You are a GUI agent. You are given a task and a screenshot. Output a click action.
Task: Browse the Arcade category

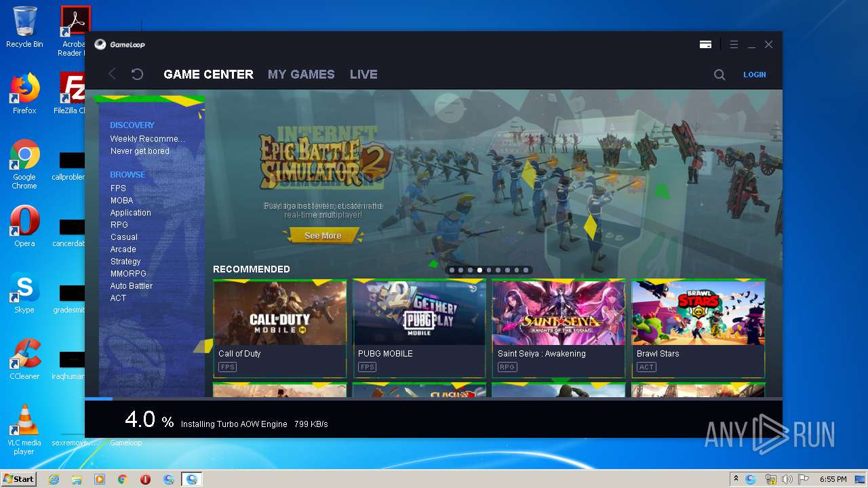coord(123,249)
